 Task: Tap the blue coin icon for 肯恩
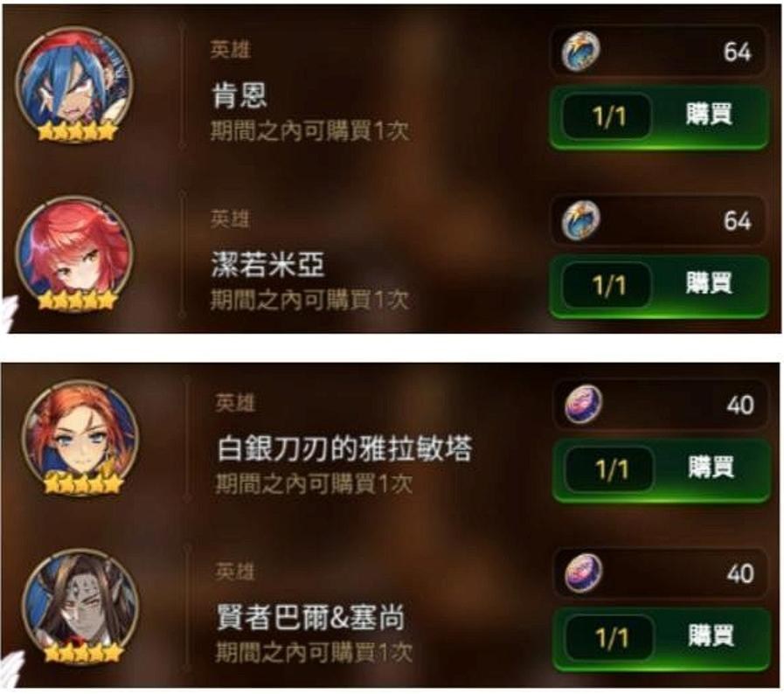coord(580,51)
